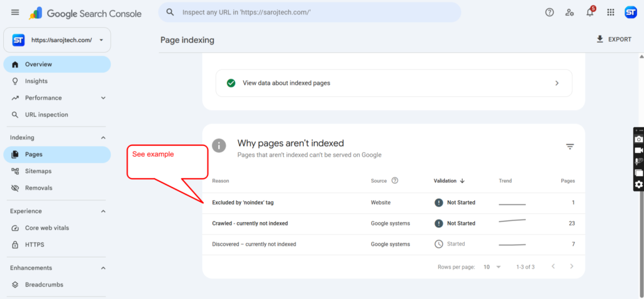This screenshot has height=299, width=644.
Task: Go to next table page
Action: [x=571, y=266]
